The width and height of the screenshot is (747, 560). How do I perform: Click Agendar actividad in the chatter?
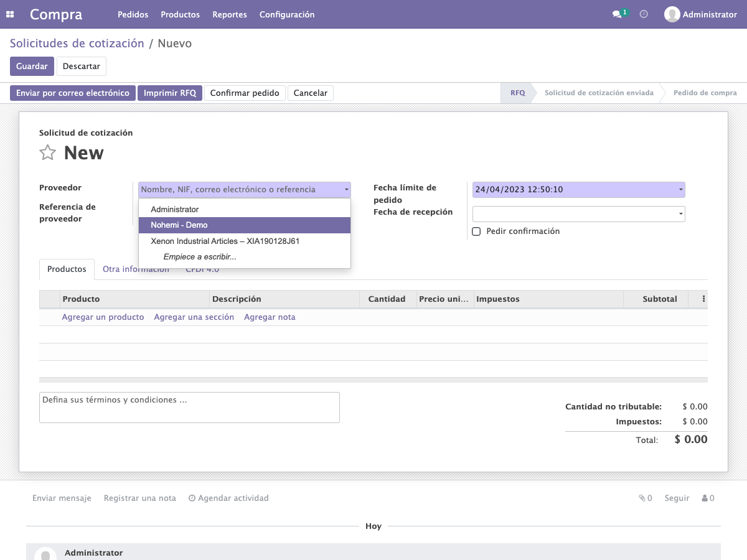[x=228, y=498]
